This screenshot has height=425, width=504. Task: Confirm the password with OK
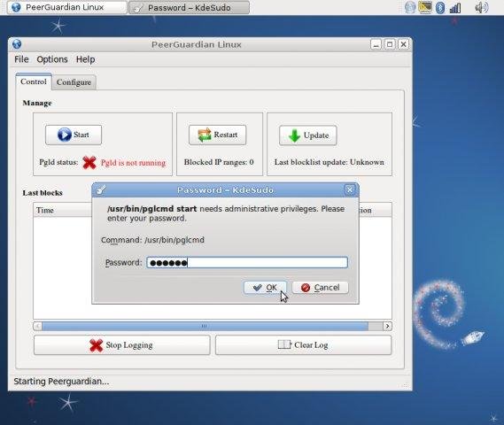pos(265,288)
